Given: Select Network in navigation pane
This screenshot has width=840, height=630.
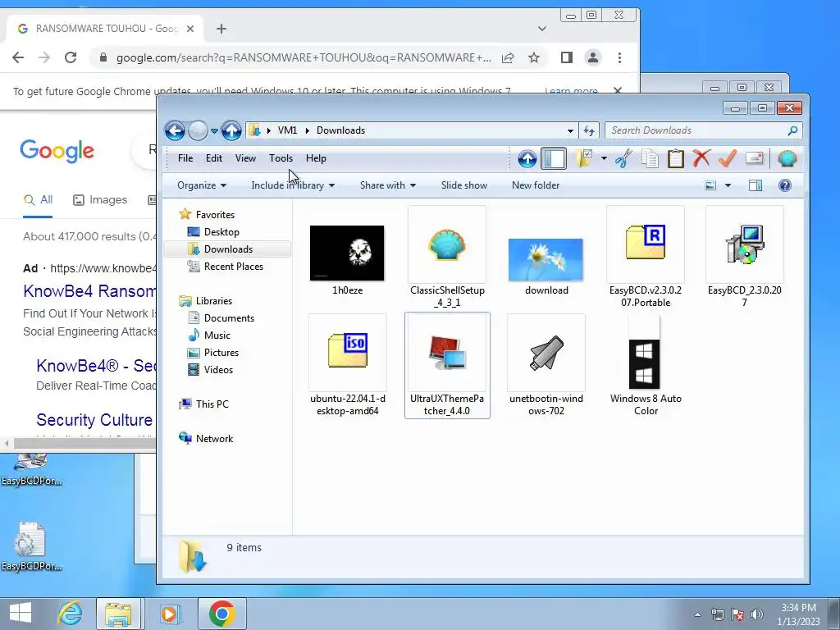Looking at the screenshot, I should pyautogui.click(x=214, y=439).
